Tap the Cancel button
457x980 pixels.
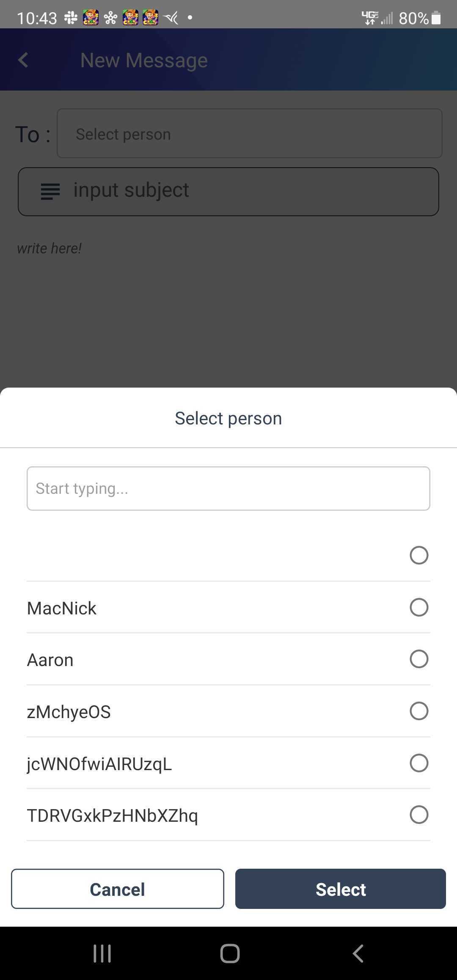[x=117, y=889]
